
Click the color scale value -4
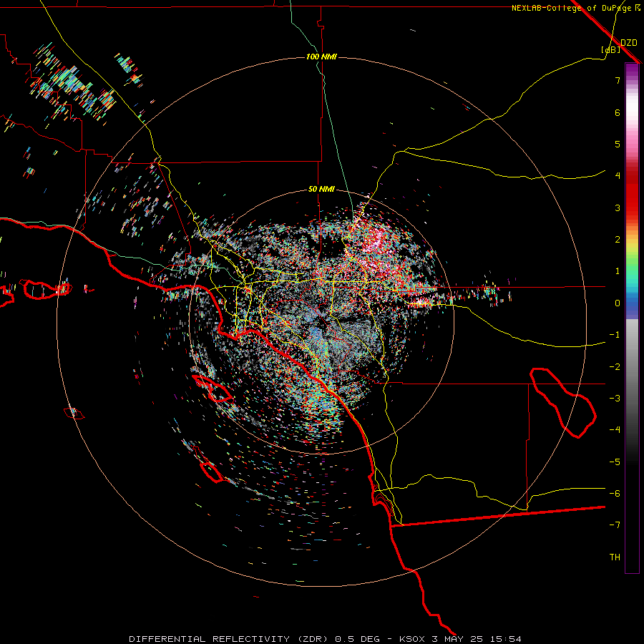tap(615, 429)
